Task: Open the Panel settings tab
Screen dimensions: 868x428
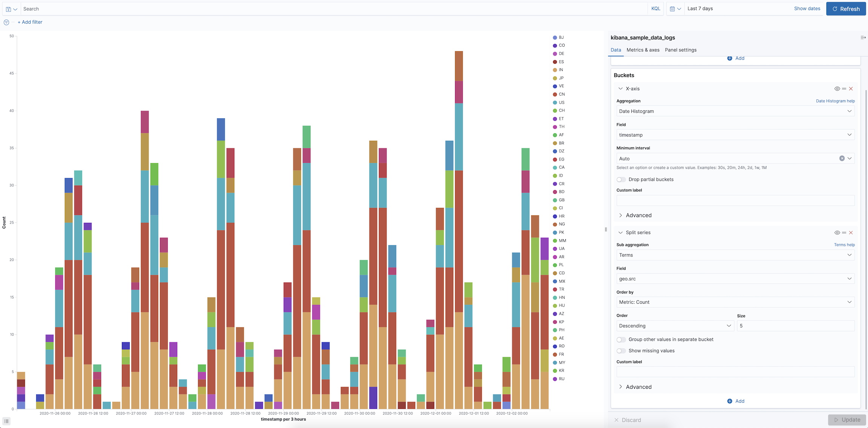Action: click(681, 50)
